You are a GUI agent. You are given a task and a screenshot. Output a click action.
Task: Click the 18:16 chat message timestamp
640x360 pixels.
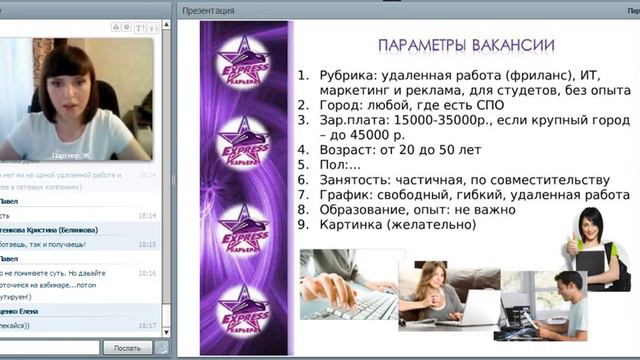(x=147, y=273)
